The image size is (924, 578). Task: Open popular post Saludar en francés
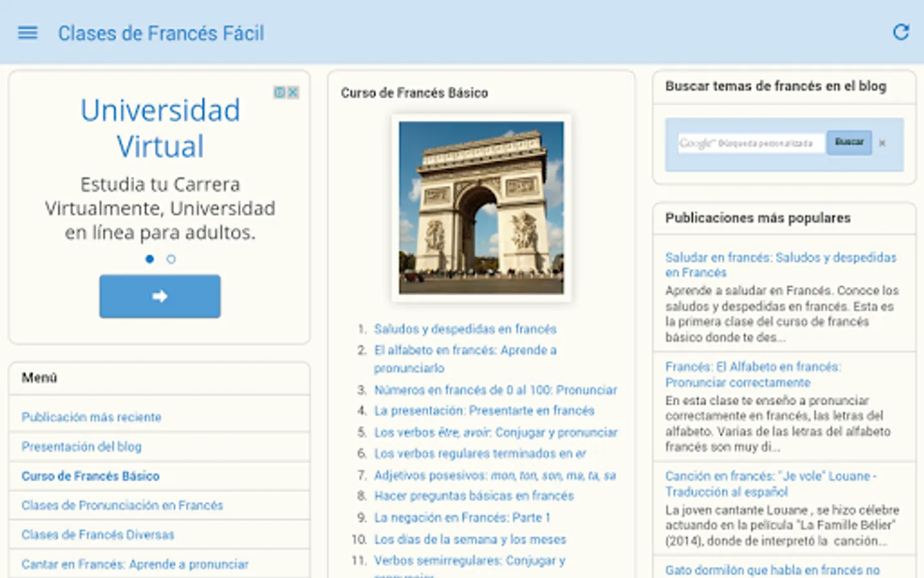pyautogui.click(x=780, y=265)
